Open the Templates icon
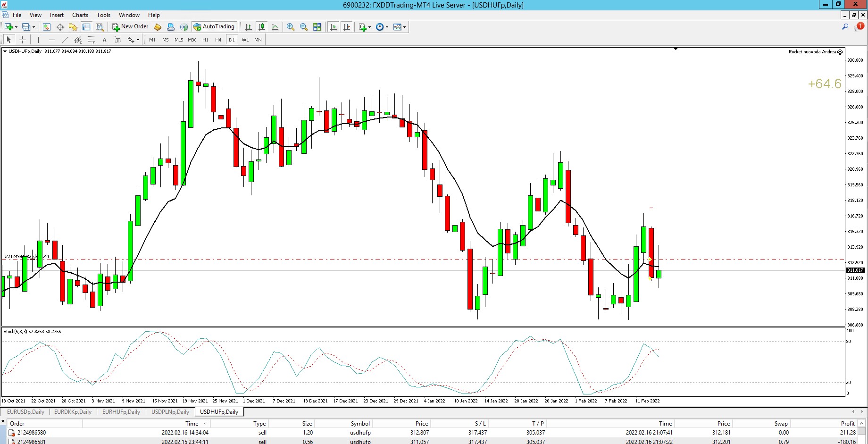Viewport: 868px width, 444px height. (397, 27)
